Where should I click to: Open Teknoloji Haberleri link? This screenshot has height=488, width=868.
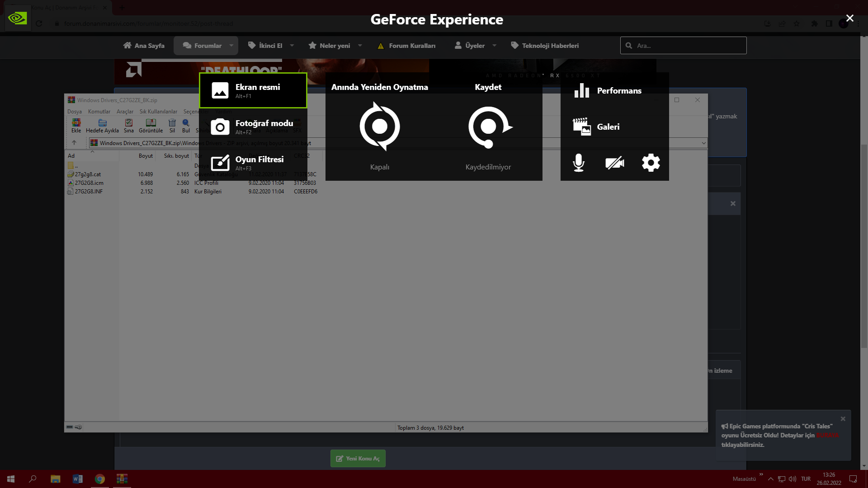[x=545, y=46]
